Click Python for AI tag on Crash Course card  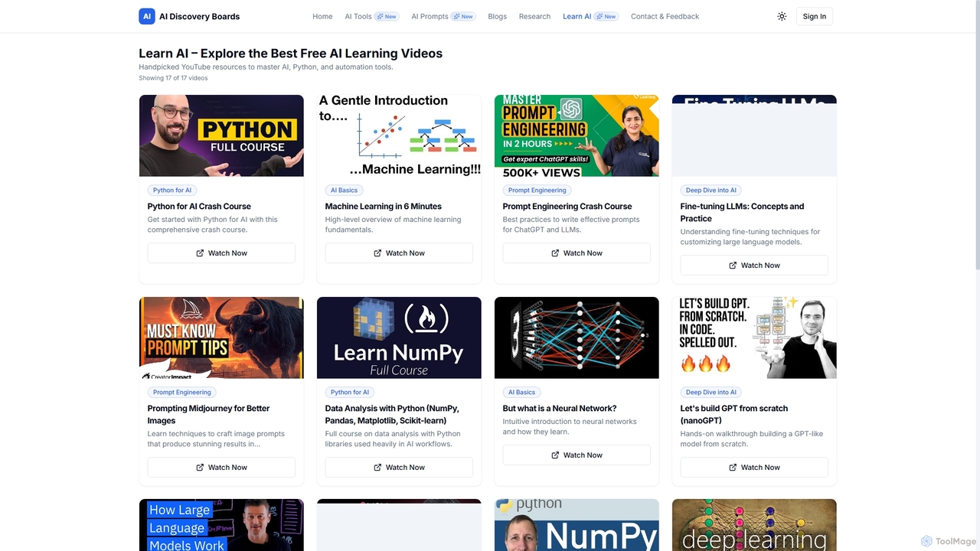click(x=172, y=190)
